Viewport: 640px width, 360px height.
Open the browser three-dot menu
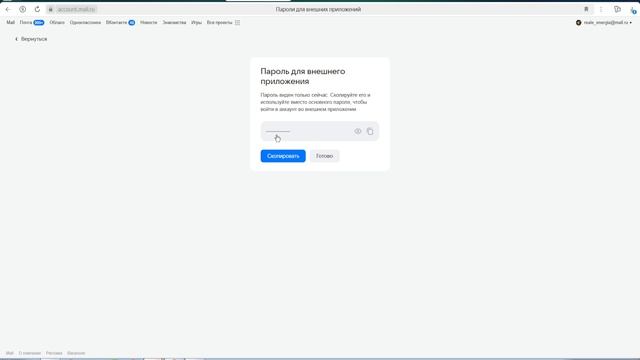(600, 9)
